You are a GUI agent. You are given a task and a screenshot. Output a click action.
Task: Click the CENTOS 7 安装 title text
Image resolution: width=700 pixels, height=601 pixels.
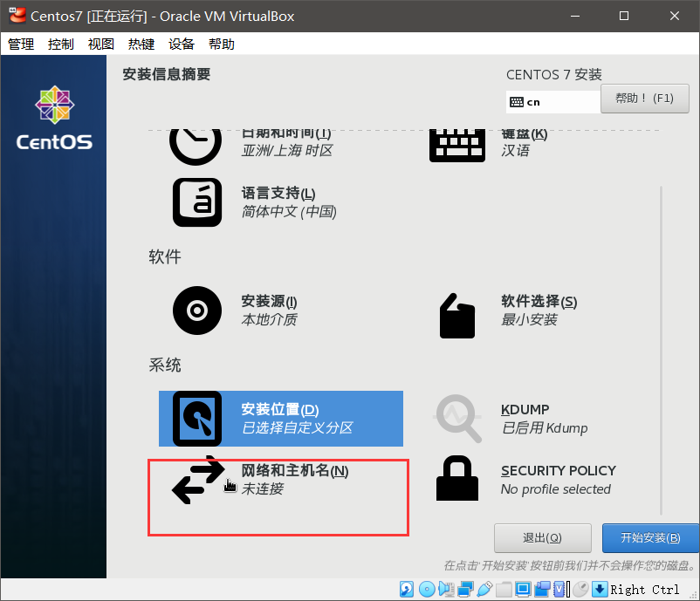tap(554, 74)
